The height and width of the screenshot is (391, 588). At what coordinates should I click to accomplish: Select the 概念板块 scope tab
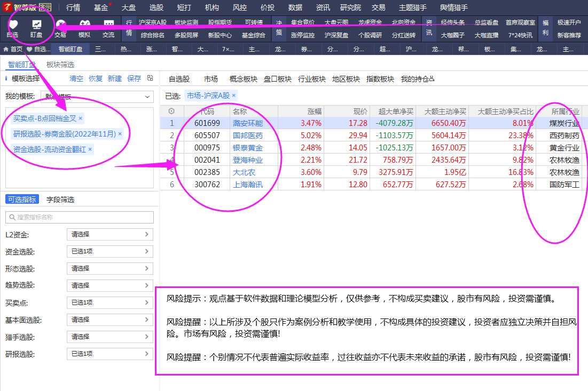point(244,79)
